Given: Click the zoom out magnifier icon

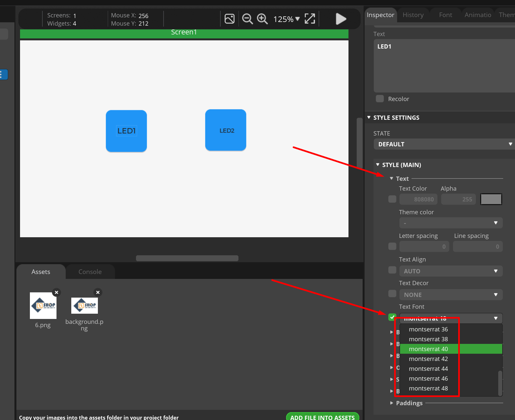Looking at the screenshot, I should pos(247,19).
